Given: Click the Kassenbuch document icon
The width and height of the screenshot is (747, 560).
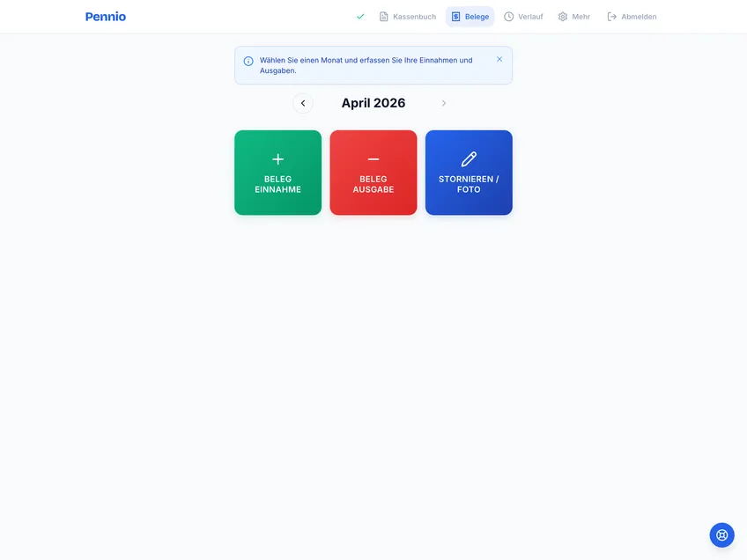Looking at the screenshot, I should 384,17.
